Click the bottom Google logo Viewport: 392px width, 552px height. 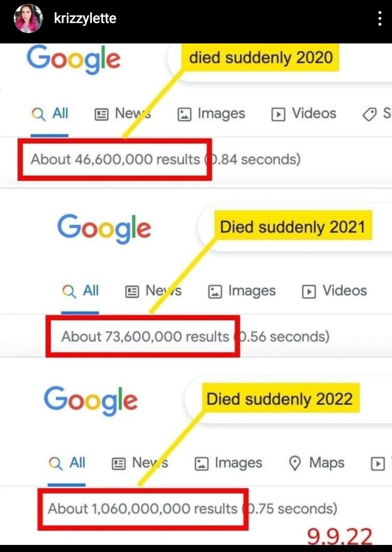91,401
